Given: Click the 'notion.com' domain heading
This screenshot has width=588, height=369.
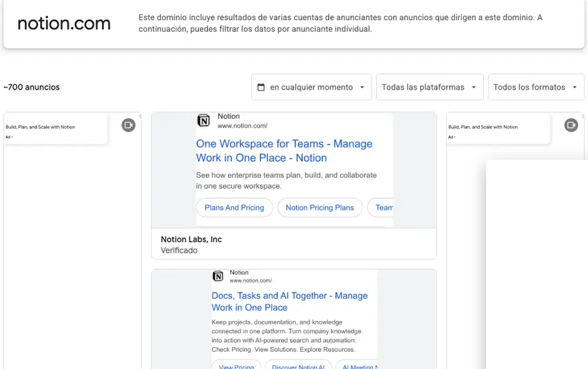Looking at the screenshot, I should click(64, 23).
